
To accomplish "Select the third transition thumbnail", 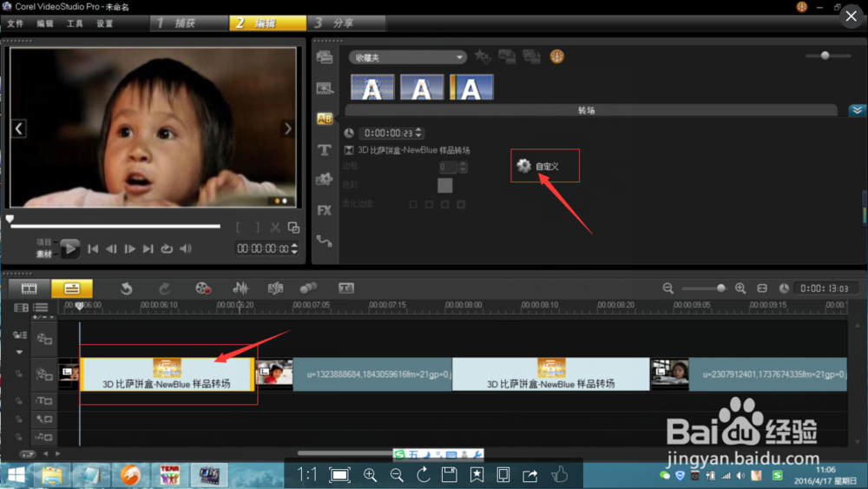I will [x=471, y=87].
